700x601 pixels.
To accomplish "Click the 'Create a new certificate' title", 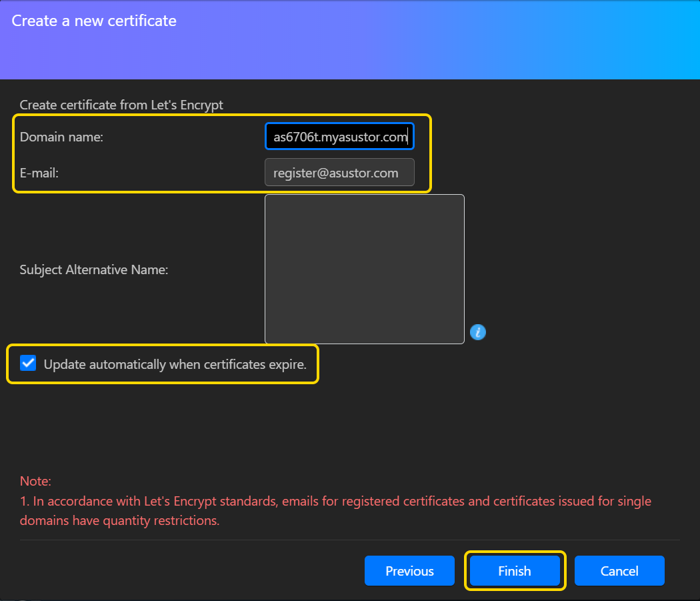I will point(94,21).
